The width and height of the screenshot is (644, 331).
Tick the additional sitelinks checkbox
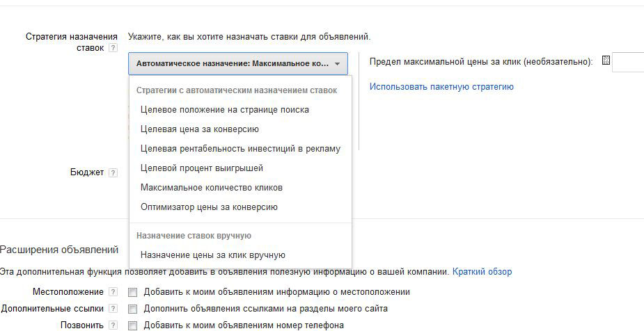tap(133, 309)
